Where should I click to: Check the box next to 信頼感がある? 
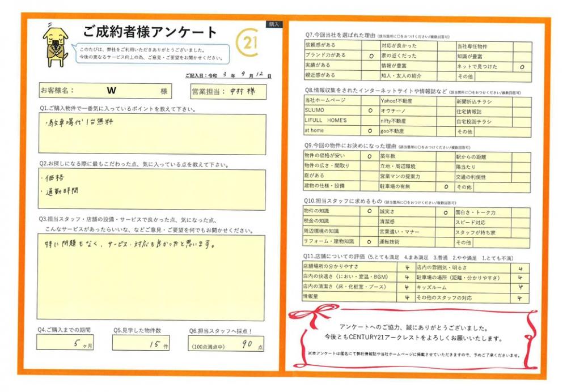pyautogui.click(x=370, y=46)
